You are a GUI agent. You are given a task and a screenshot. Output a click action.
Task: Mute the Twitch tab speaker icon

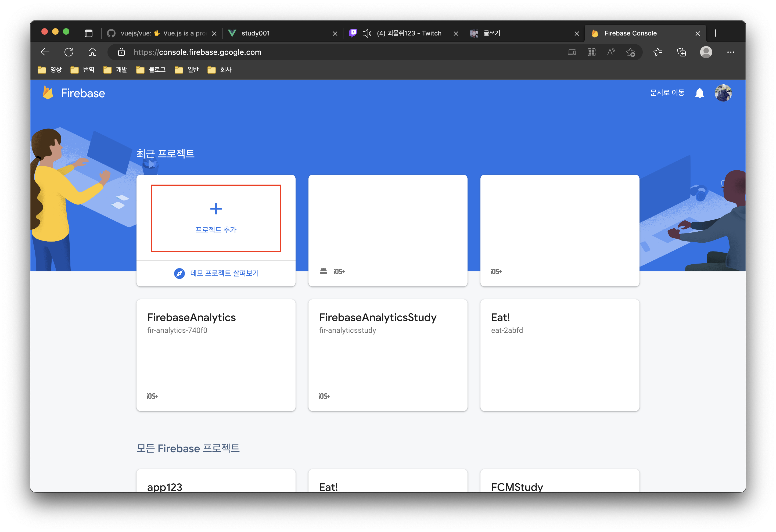[367, 33]
